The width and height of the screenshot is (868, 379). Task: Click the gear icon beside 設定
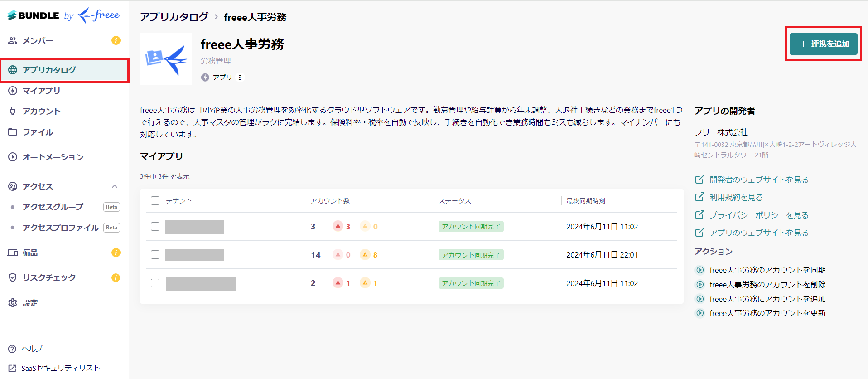click(x=13, y=303)
